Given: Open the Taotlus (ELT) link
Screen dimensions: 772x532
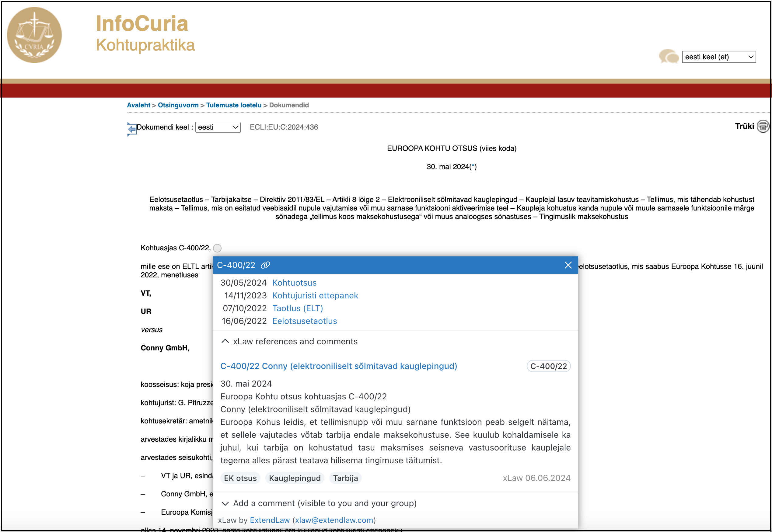Looking at the screenshot, I should click(298, 308).
